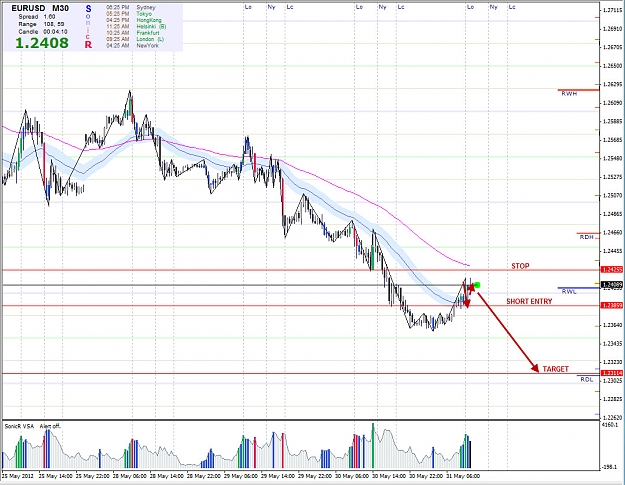Screen dimensions: 625x485
Task: Click the 28 May 06:00 time label
Action: 130,476
